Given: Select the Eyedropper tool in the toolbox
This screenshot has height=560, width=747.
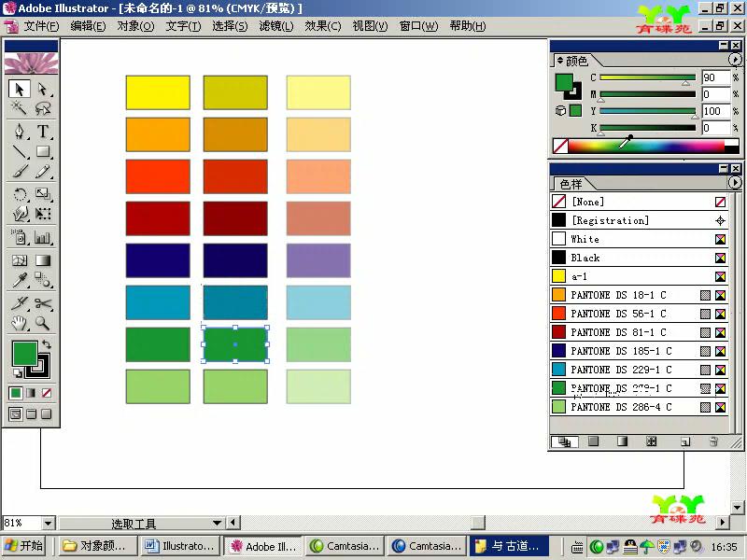Looking at the screenshot, I should (x=20, y=280).
